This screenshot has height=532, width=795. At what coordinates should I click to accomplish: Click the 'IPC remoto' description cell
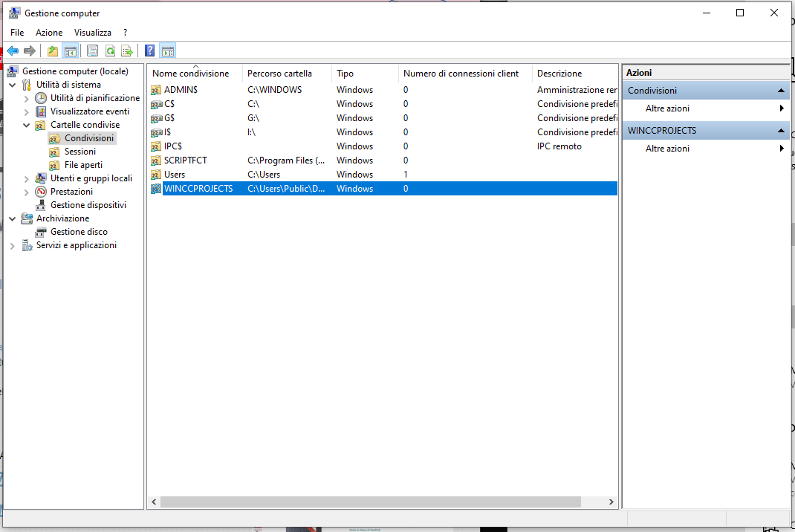559,146
